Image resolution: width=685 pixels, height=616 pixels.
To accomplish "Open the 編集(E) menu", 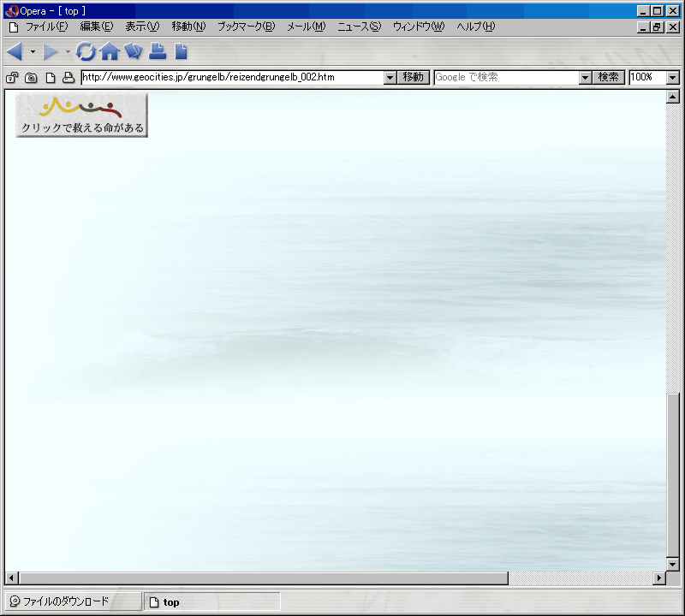I will (97, 27).
